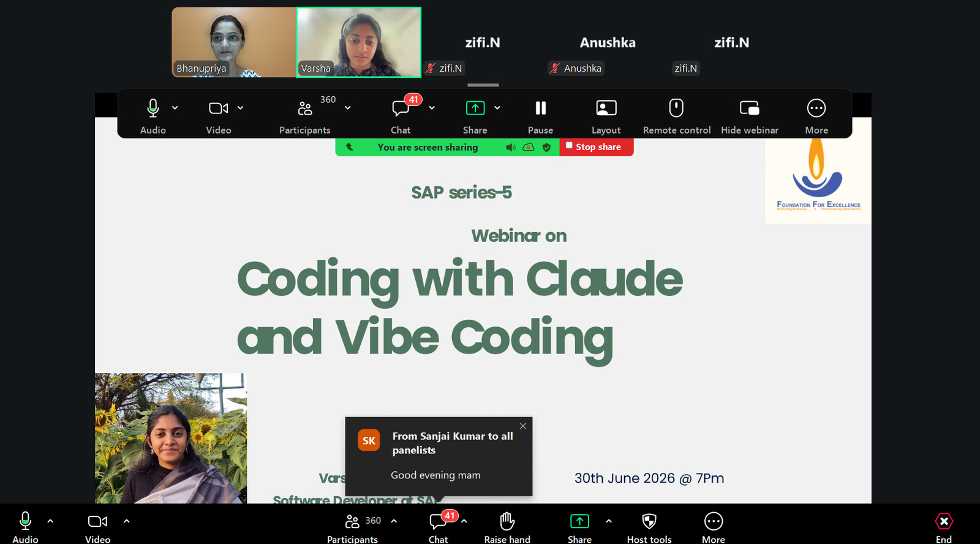
Task: Expand chat options arrow in floating toolbar
Action: tap(432, 108)
